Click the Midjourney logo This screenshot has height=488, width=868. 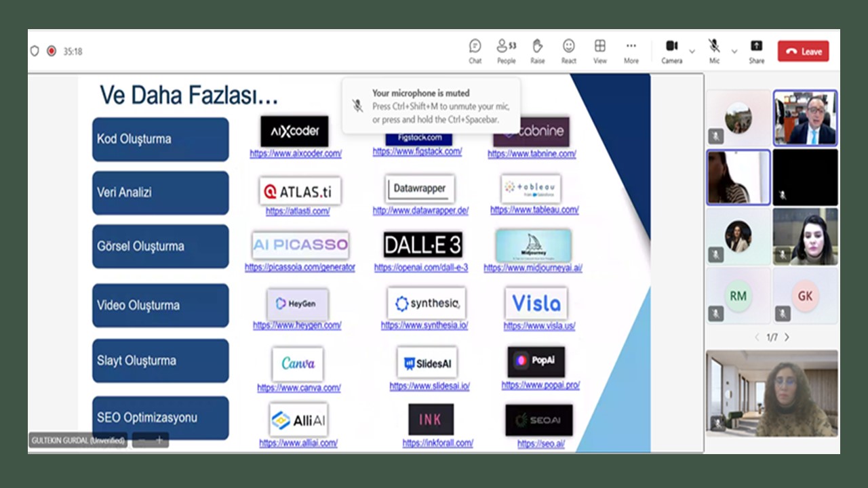(533, 245)
